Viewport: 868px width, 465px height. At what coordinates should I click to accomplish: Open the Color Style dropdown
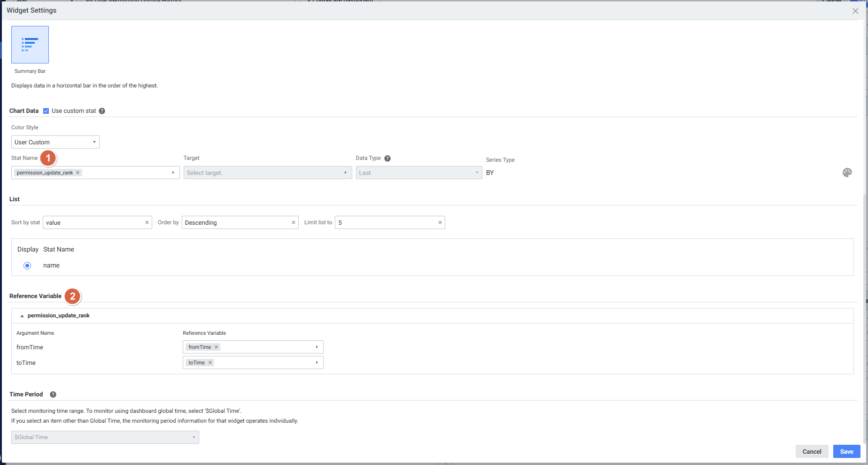pyautogui.click(x=55, y=142)
